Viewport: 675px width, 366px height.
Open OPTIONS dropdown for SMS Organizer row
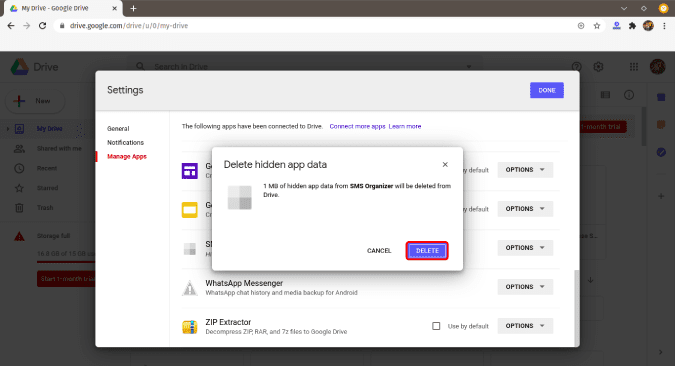(x=525, y=248)
